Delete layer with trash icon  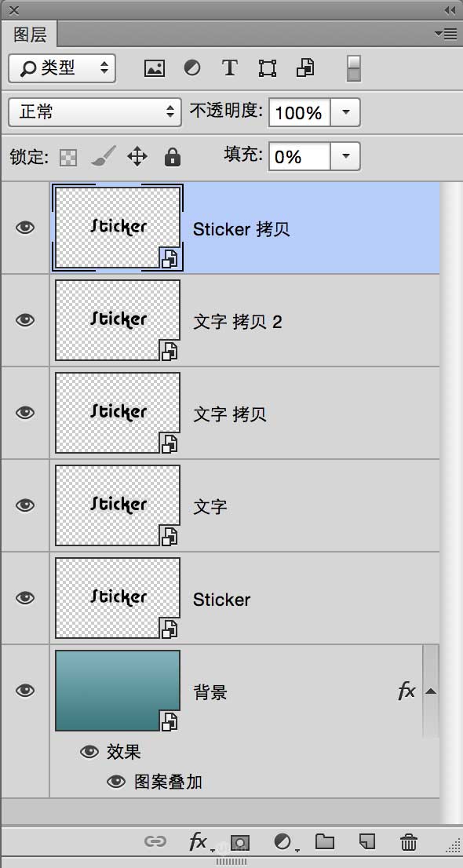click(409, 842)
